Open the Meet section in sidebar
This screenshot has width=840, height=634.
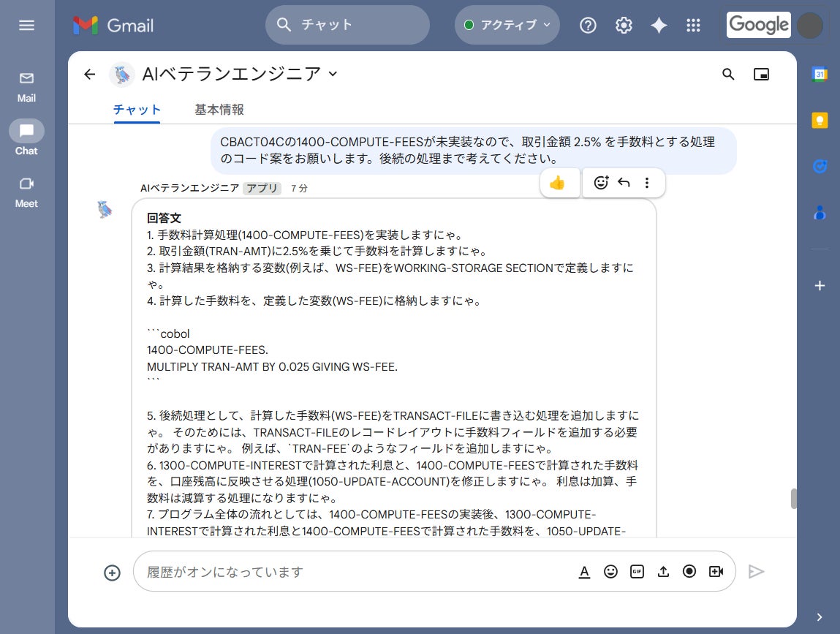click(x=26, y=192)
